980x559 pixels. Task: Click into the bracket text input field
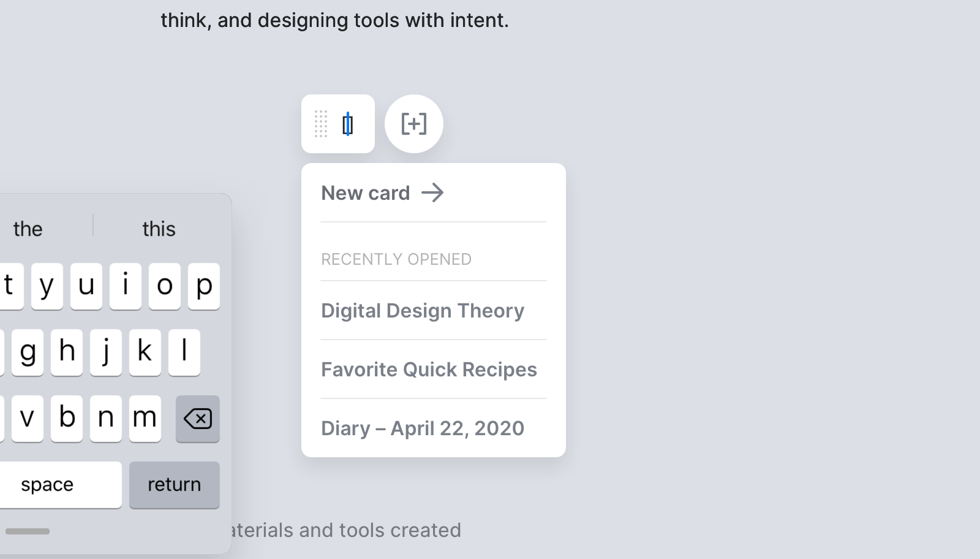pyautogui.click(x=348, y=124)
